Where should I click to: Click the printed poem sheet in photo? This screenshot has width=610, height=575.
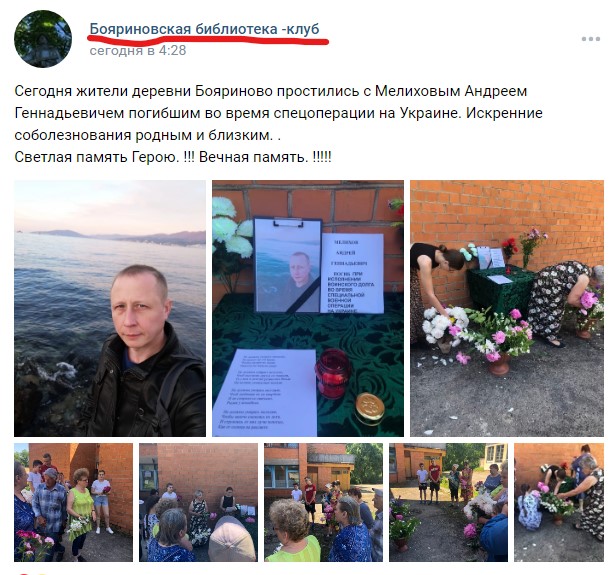265,392
